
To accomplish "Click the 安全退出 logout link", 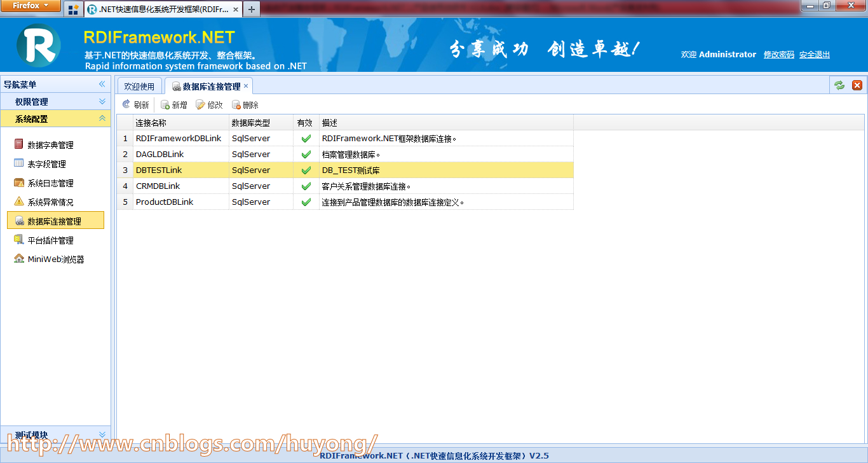I will [814, 54].
